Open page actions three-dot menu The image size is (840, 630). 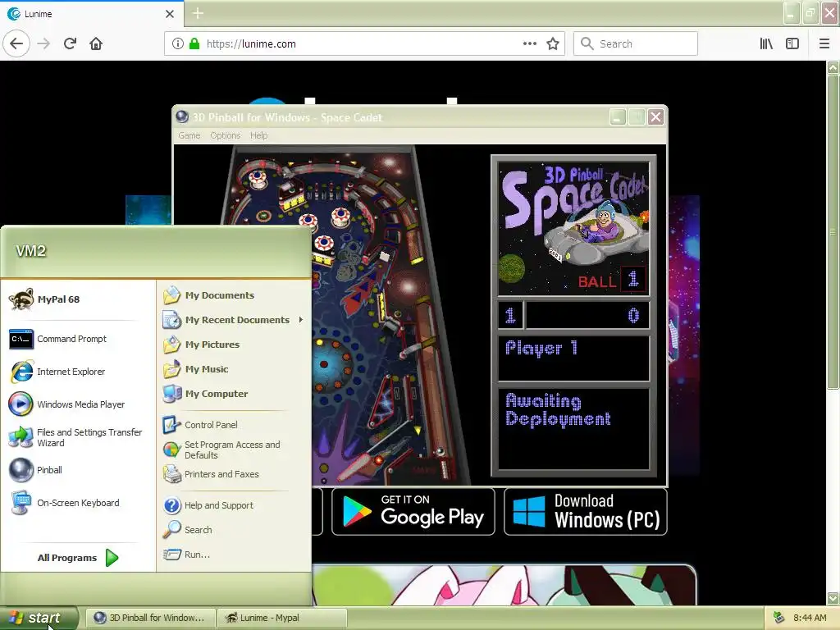pyautogui.click(x=530, y=43)
